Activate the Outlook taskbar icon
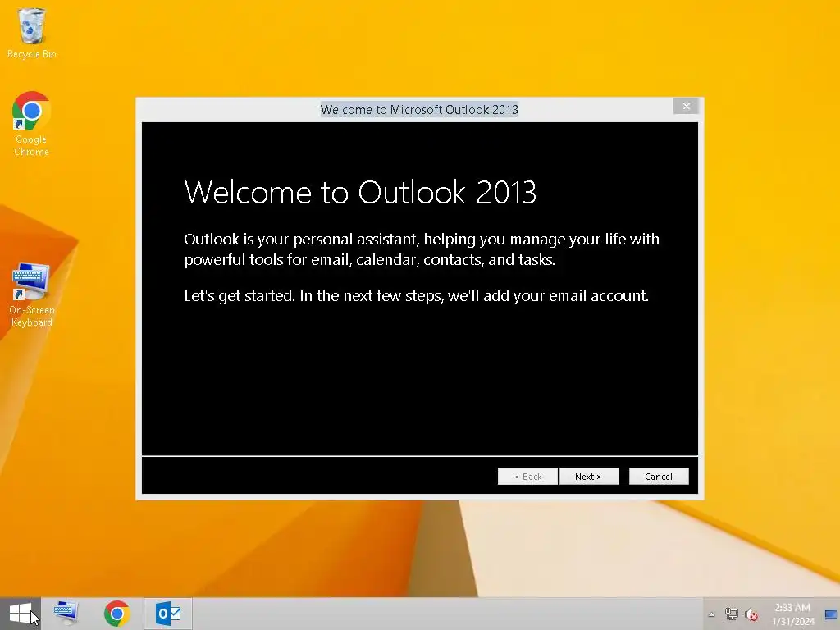This screenshot has height=630, width=840. [x=168, y=614]
